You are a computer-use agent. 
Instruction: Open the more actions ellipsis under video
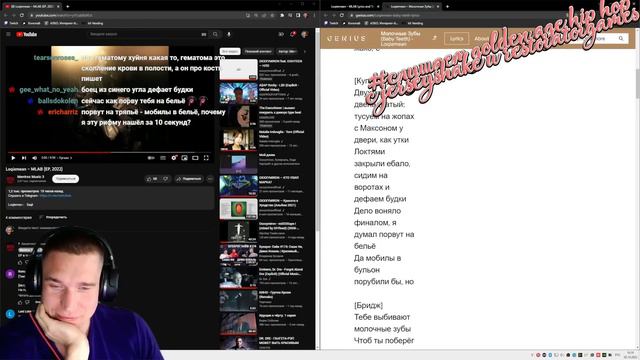210,179
